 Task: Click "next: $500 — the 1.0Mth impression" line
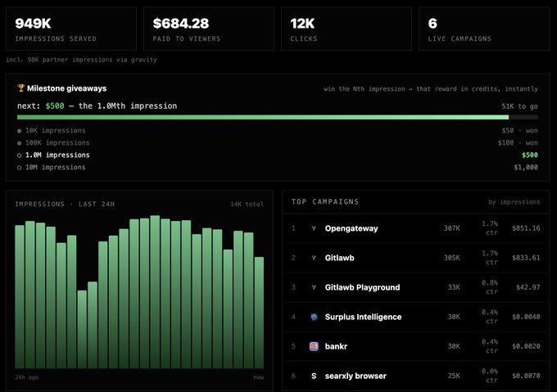point(97,106)
